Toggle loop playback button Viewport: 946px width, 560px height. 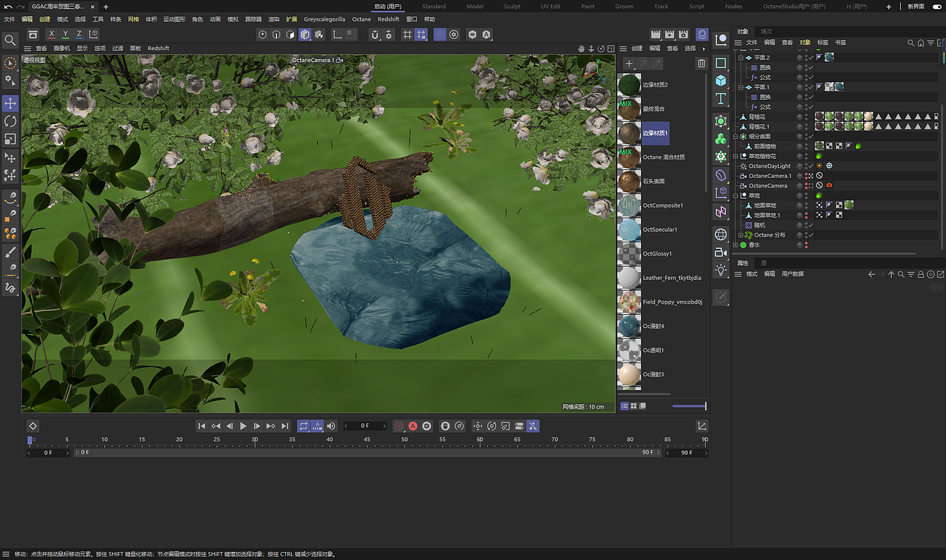(303, 426)
